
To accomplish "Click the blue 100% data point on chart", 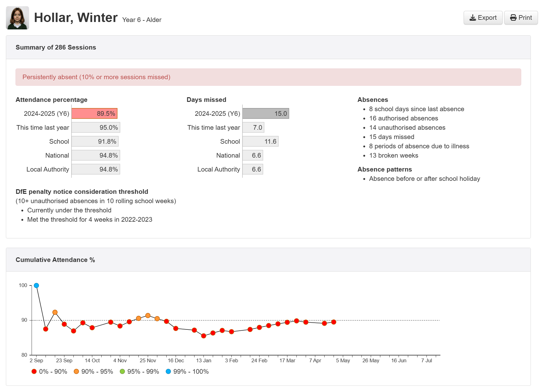I will click(x=36, y=285).
